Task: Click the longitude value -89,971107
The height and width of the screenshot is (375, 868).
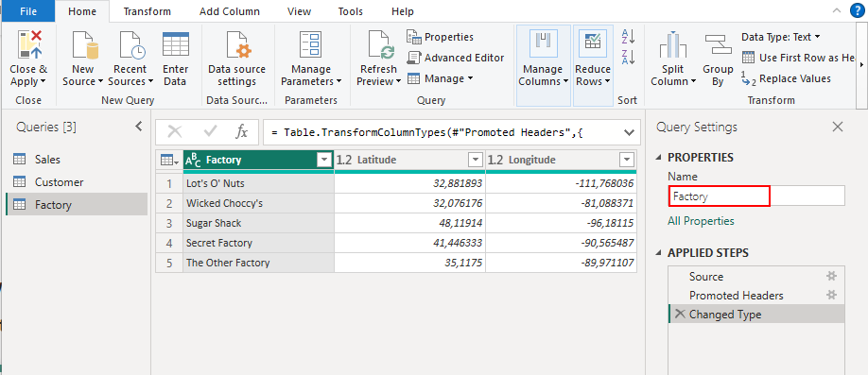Action: 561,263
